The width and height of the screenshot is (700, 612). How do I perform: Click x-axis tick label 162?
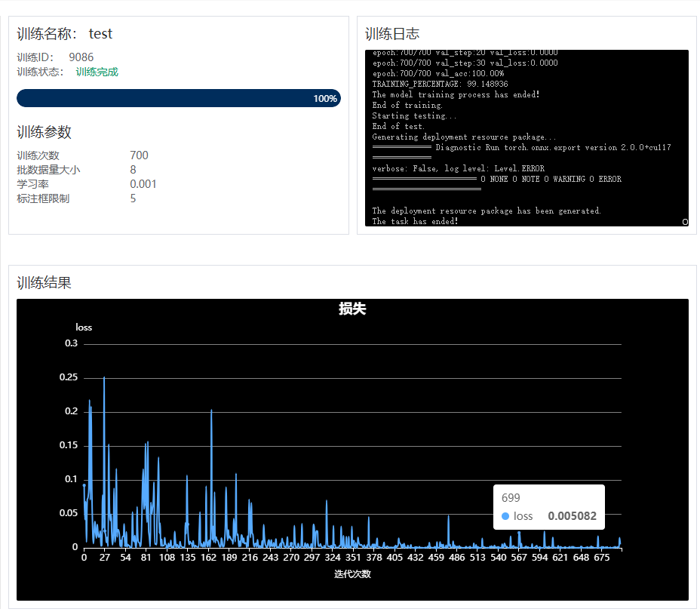(x=208, y=558)
